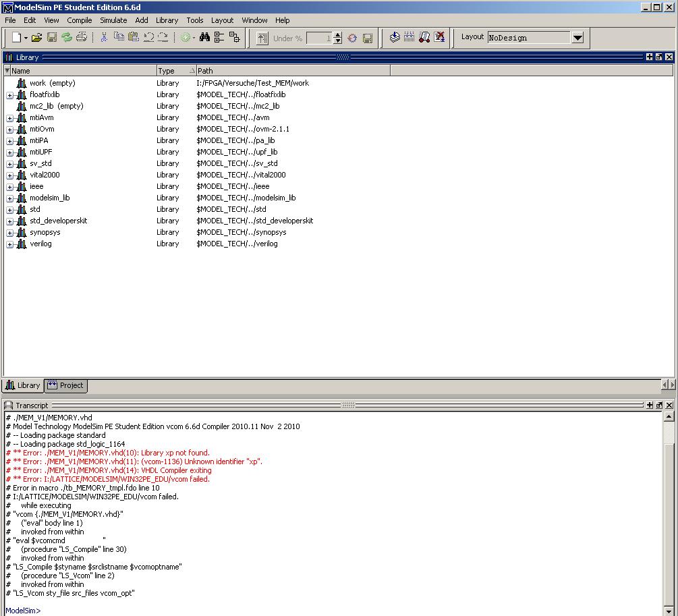Expand the ieee library
This screenshot has height=616, width=678.
[x=10, y=187]
